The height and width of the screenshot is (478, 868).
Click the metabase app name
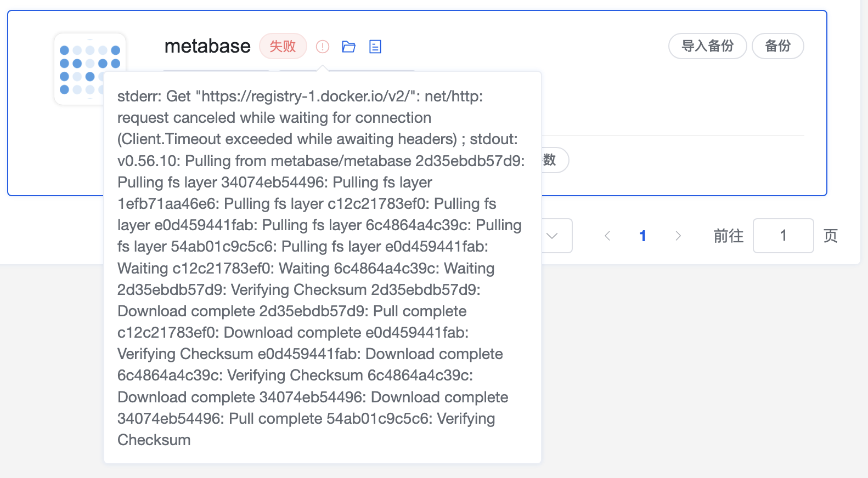(207, 46)
